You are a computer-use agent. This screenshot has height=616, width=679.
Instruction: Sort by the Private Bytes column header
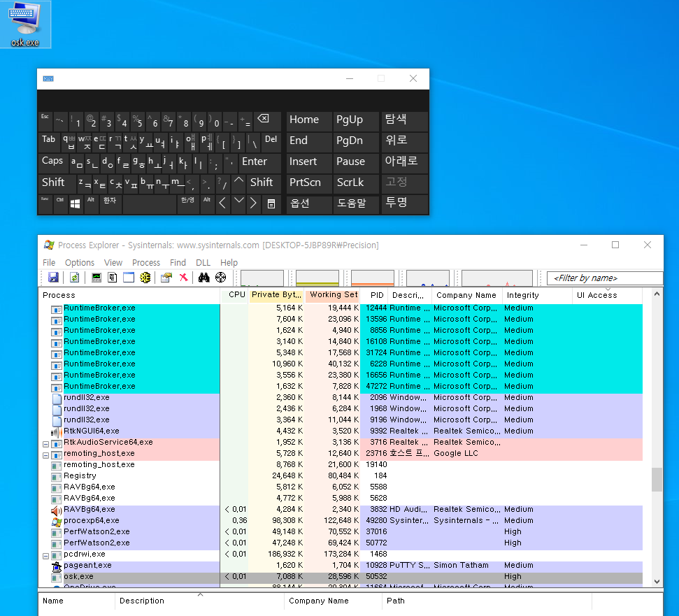[276, 295]
